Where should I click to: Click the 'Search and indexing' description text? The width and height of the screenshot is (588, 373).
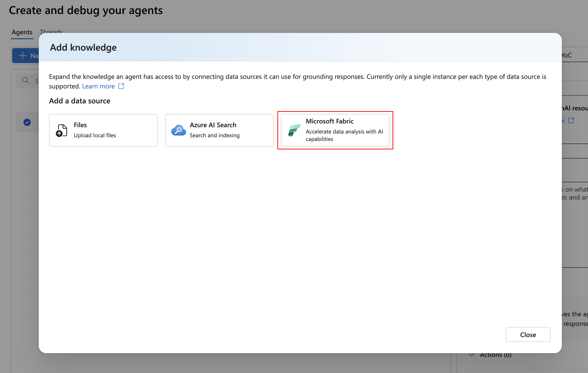(x=214, y=135)
